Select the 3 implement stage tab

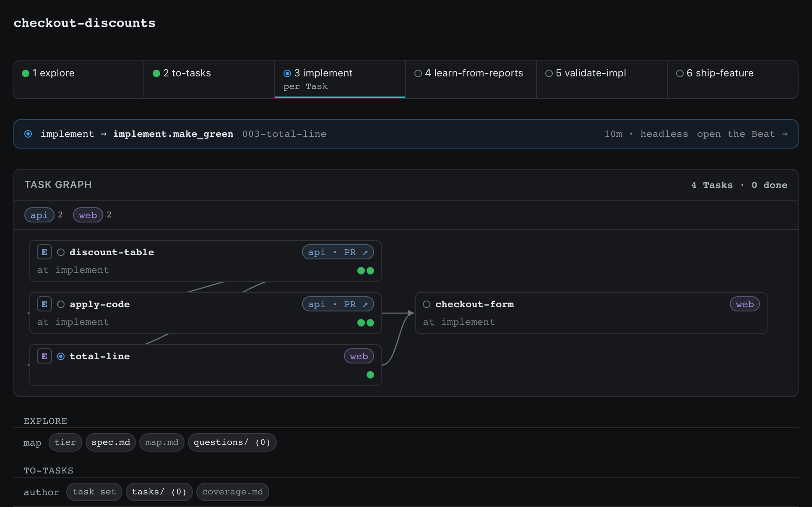click(340, 80)
